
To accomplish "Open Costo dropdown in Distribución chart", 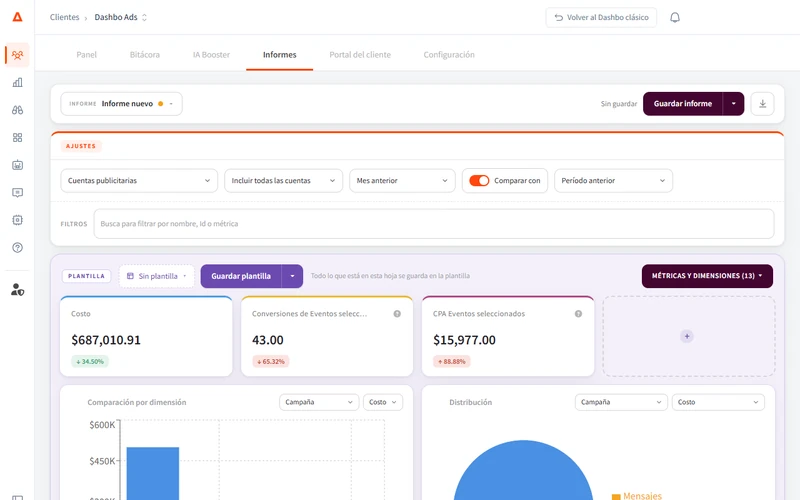I will tap(718, 402).
